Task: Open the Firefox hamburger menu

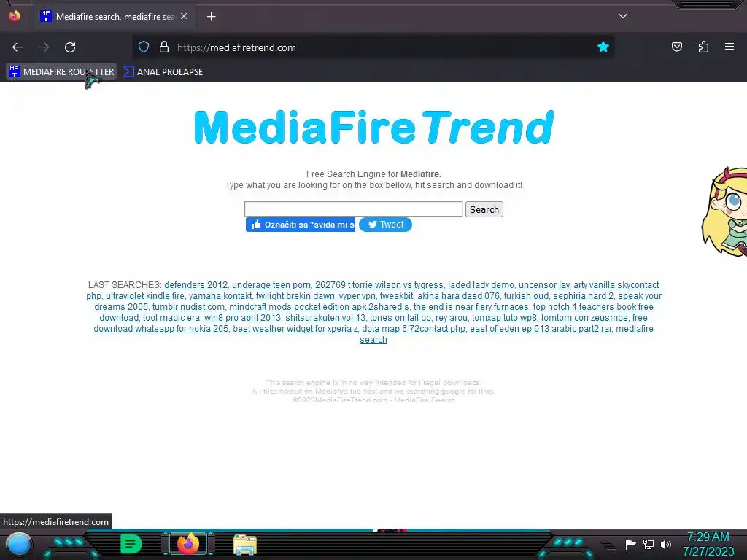Action: 729,47
